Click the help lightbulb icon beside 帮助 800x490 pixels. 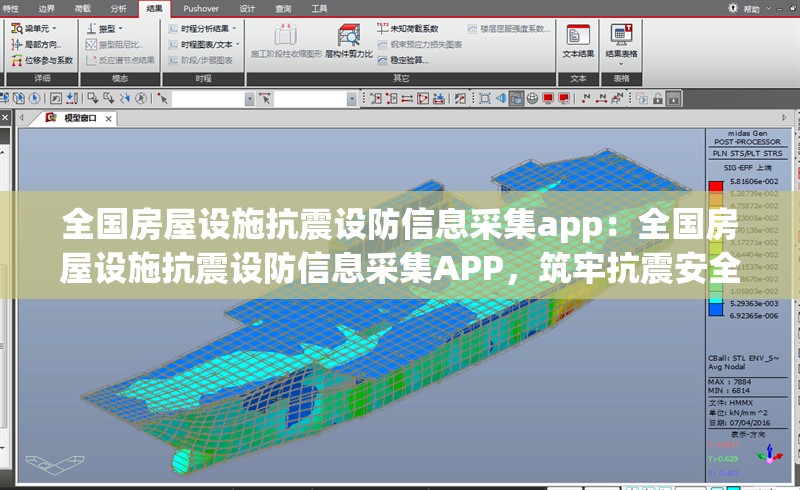[x=731, y=8]
